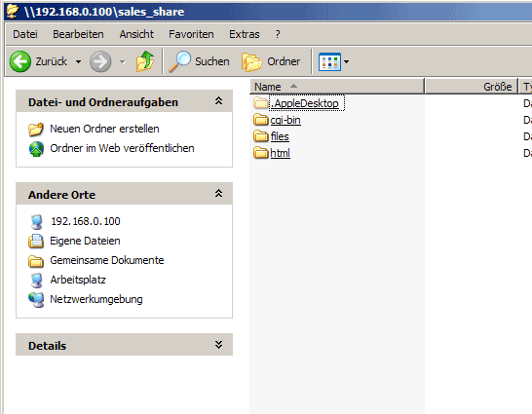This screenshot has width=532, height=414.
Task: Click the Datei- und Ordneraufgaben header text
Action: click(103, 102)
